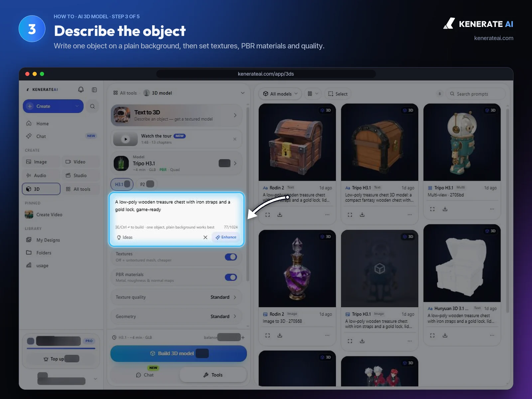532x399 pixels.
Task: Select the P2 version chip
Action: coord(147,184)
